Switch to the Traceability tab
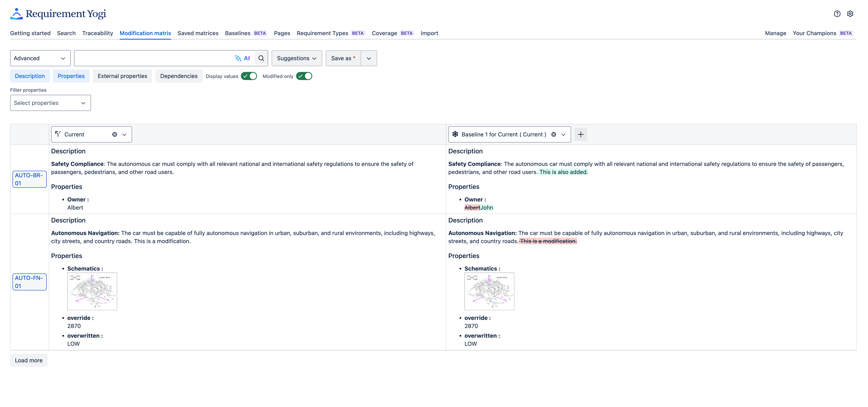 (x=97, y=33)
